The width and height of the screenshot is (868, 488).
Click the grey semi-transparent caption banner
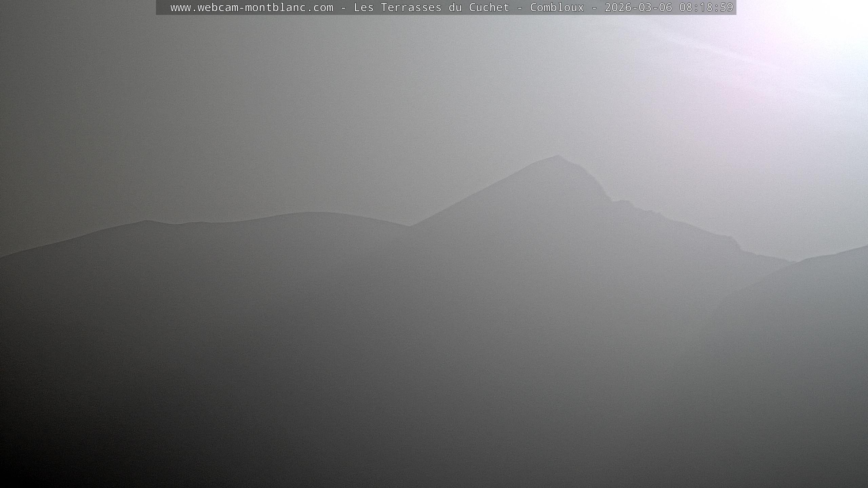[163, 7]
